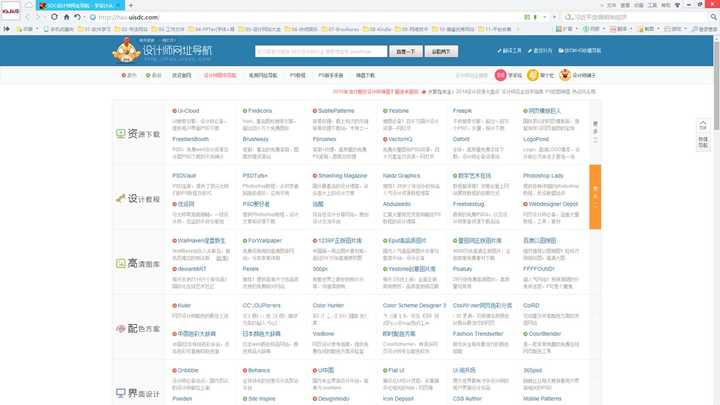Click the orange side tab on the right
This screenshot has width=720, height=405.
(x=595, y=197)
